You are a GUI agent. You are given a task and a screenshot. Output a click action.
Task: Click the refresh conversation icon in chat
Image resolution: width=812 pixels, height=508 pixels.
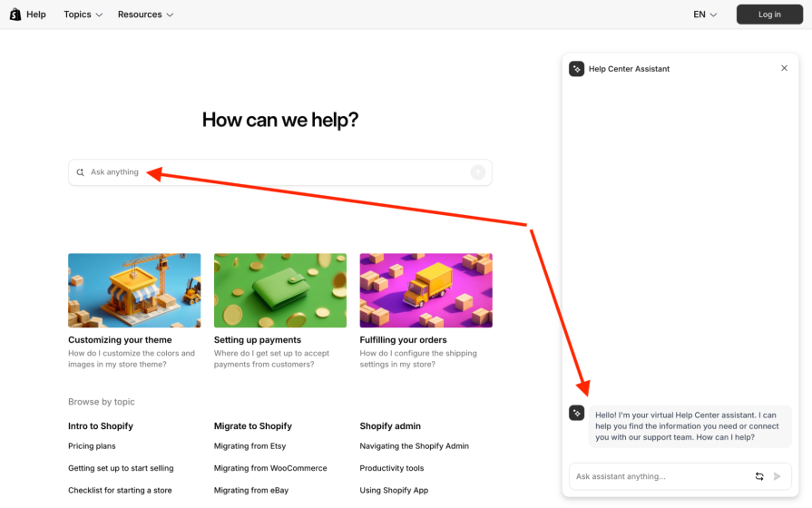click(x=759, y=476)
